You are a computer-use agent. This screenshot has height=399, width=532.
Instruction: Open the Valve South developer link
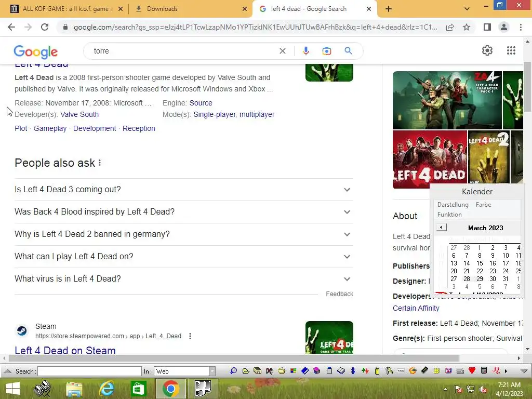point(79,114)
